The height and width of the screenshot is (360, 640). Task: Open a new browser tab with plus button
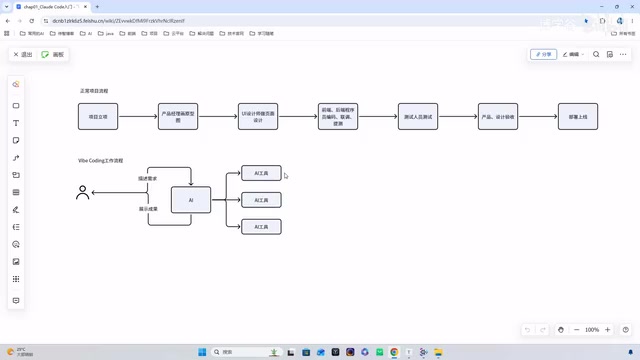point(97,7)
